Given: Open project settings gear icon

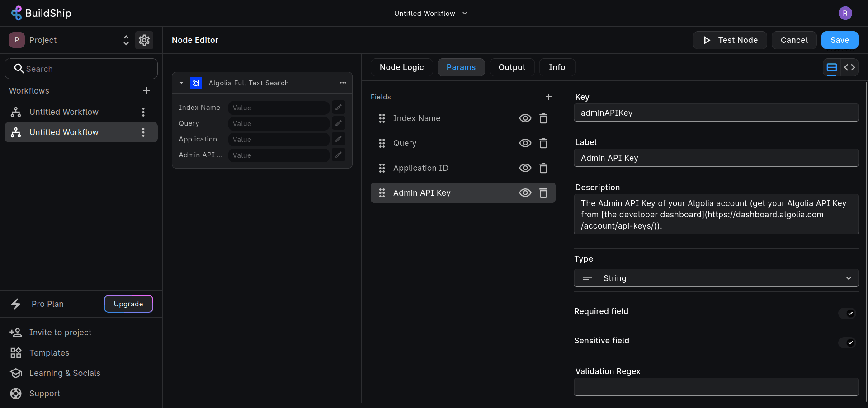Looking at the screenshot, I should click(x=144, y=40).
